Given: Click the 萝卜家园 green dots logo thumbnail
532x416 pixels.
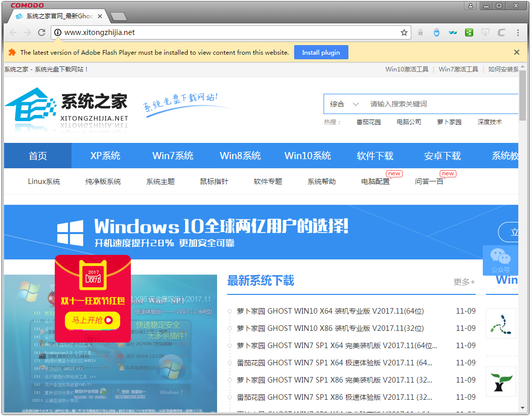Looking at the screenshot, I should coord(501,323).
